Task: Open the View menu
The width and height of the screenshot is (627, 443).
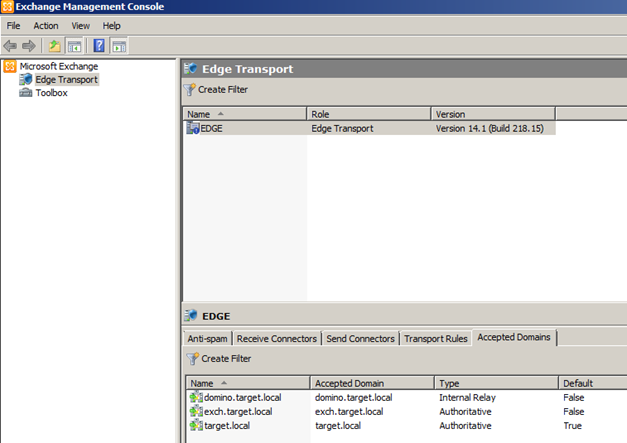Action: [x=80, y=26]
